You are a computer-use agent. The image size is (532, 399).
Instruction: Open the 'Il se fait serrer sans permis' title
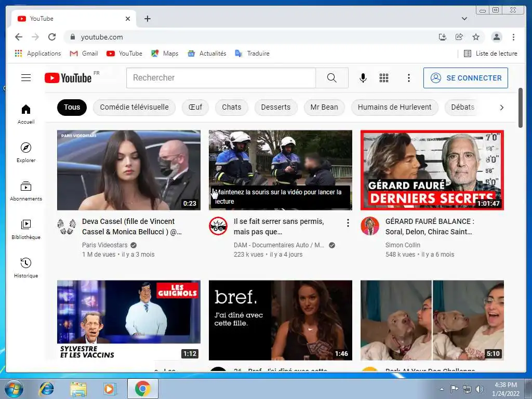pos(278,227)
